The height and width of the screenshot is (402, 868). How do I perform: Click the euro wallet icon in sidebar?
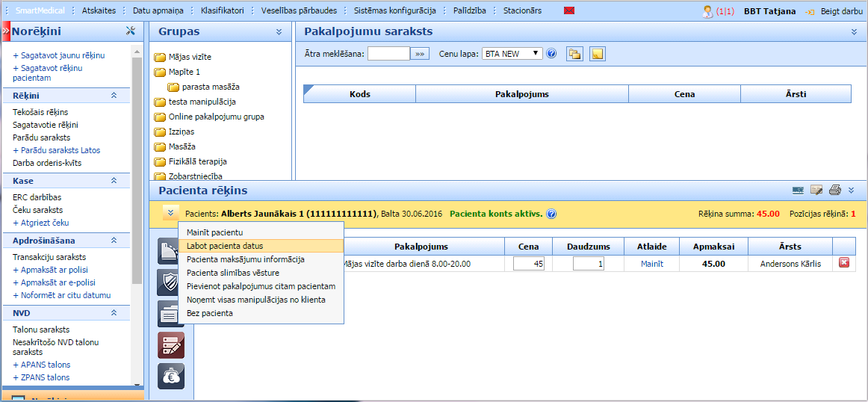[170, 376]
